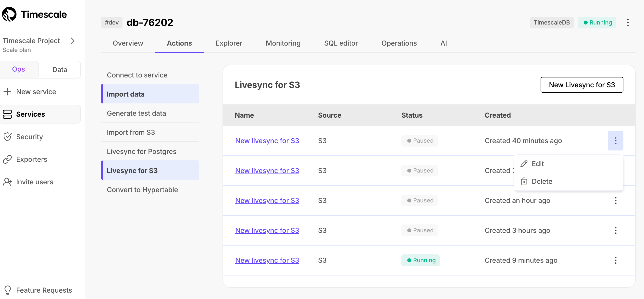Click 'Created 3 hours ago' text

(x=517, y=231)
